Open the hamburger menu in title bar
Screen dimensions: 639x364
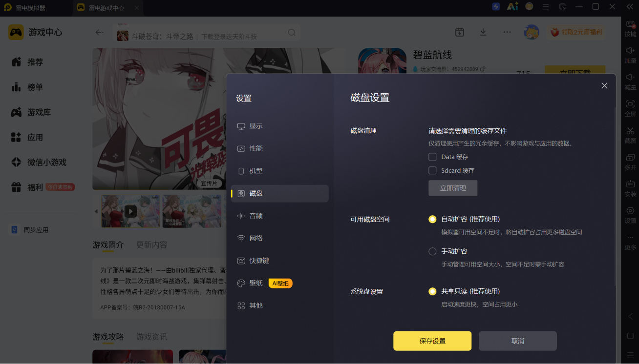546,6
